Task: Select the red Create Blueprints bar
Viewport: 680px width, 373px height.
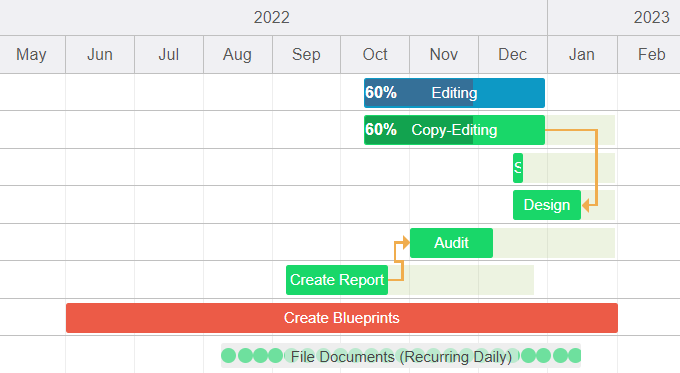Action: [342, 318]
